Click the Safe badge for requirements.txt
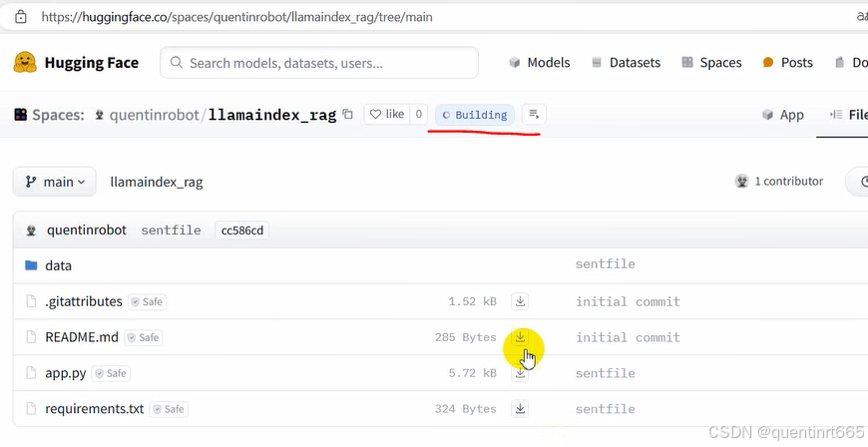This screenshot has height=447, width=868. (169, 409)
